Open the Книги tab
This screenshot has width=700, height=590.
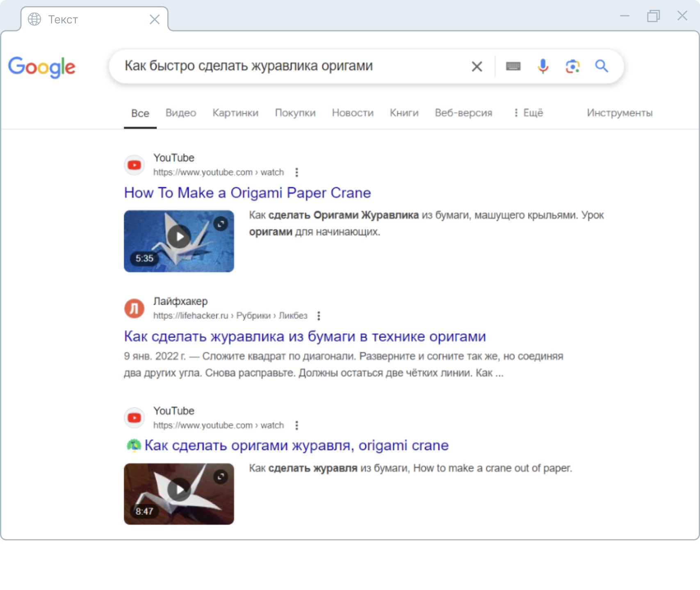pyautogui.click(x=404, y=113)
